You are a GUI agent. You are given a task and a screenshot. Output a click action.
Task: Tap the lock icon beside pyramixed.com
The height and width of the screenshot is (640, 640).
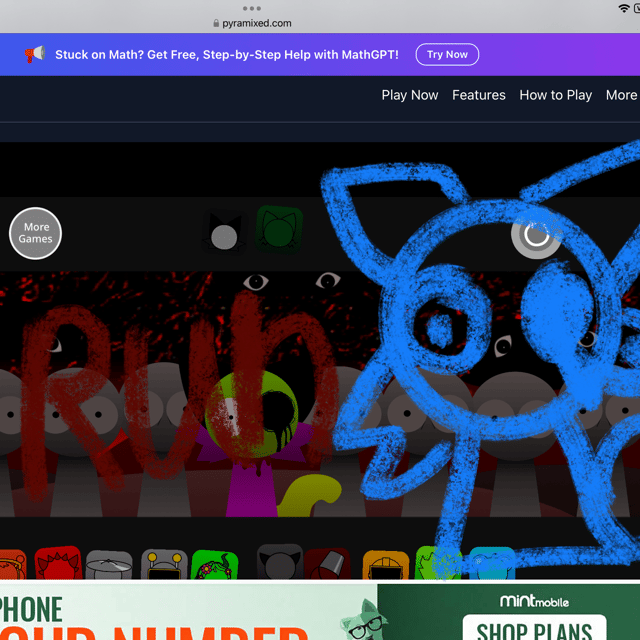(216, 23)
